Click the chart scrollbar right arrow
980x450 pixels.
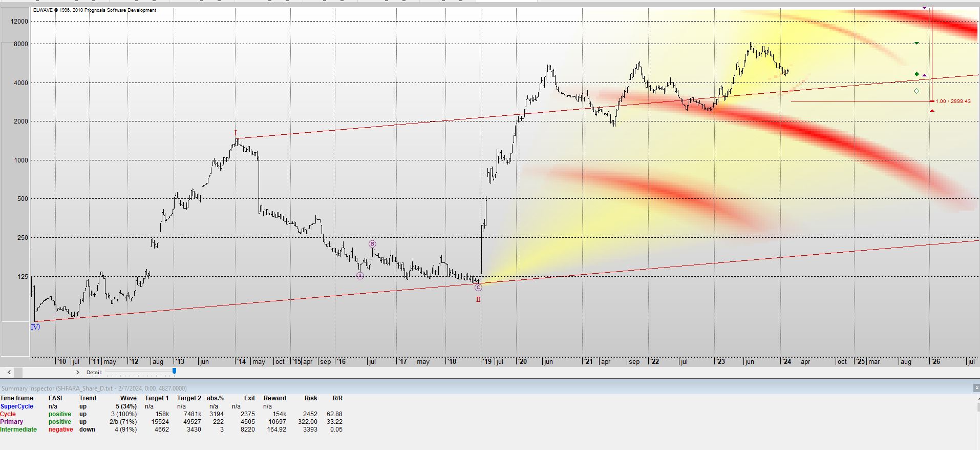coord(77,373)
